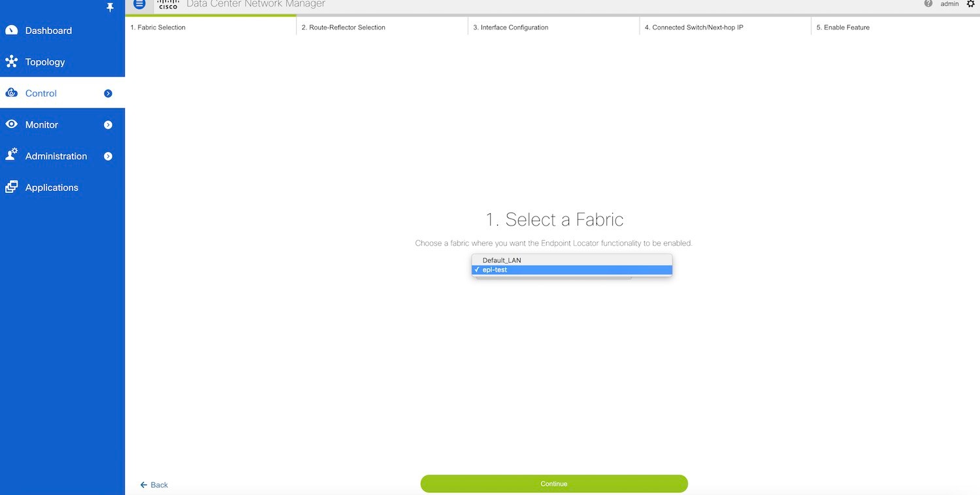Expand the Administration submenu arrow
980x495 pixels.
point(108,156)
